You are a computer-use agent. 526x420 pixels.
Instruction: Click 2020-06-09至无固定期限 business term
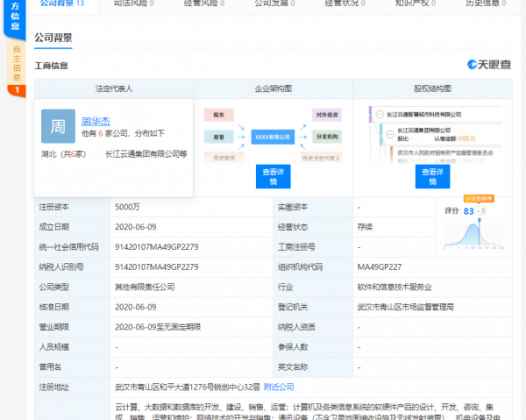click(x=158, y=327)
